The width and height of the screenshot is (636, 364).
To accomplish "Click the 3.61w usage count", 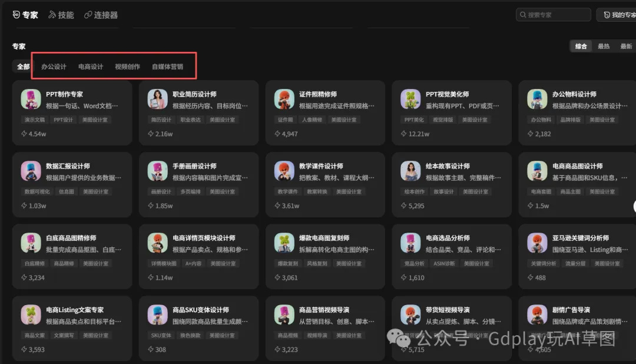I will pos(287,206).
